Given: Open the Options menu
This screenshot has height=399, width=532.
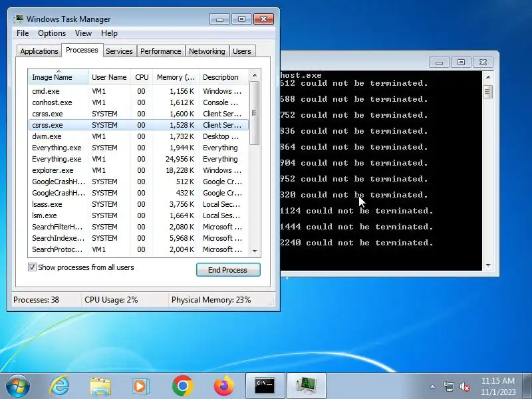Looking at the screenshot, I should (52, 33).
